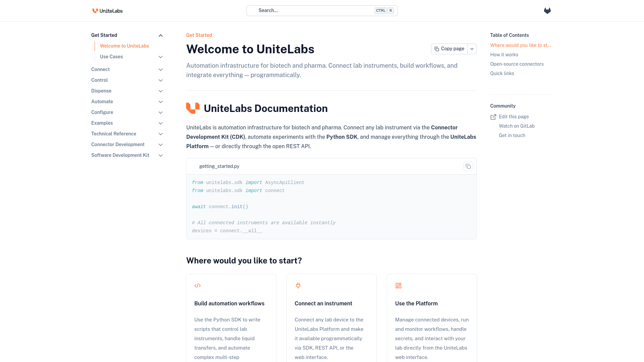Expand the Examples section chevron
This screenshot has width=644, height=362.
161,123
